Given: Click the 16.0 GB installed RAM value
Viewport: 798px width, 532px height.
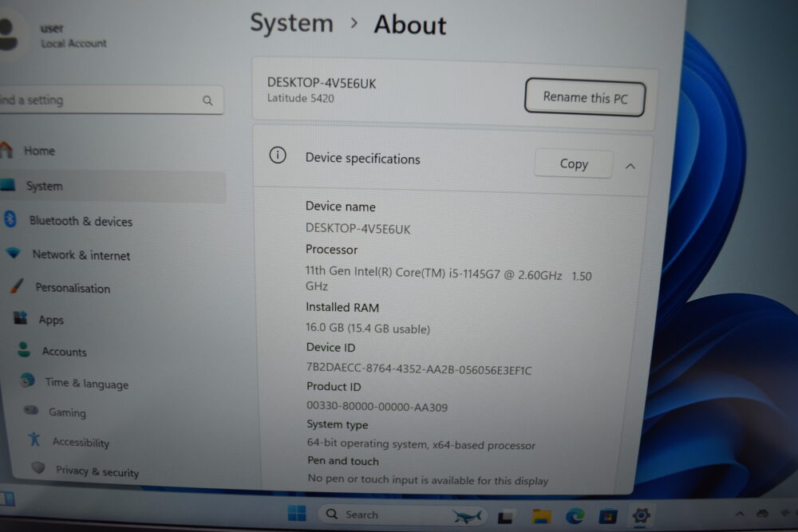Looking at the screenshot, I should pos(367,328).
